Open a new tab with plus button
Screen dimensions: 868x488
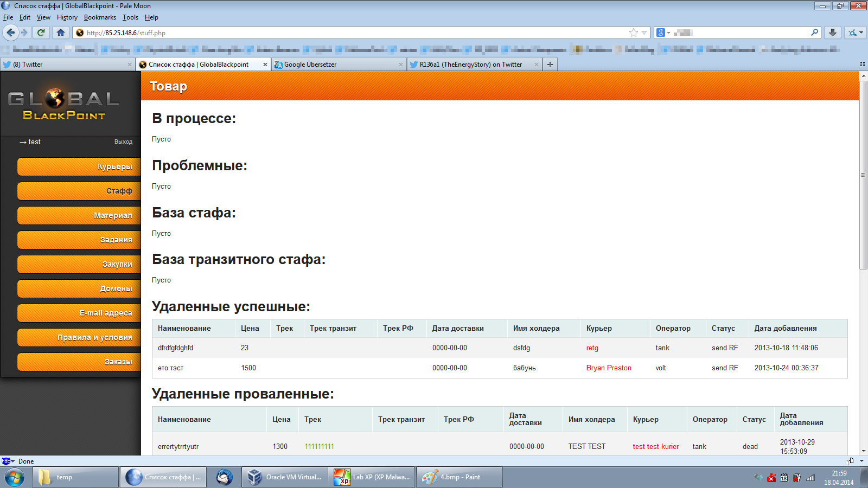point(550,64)
